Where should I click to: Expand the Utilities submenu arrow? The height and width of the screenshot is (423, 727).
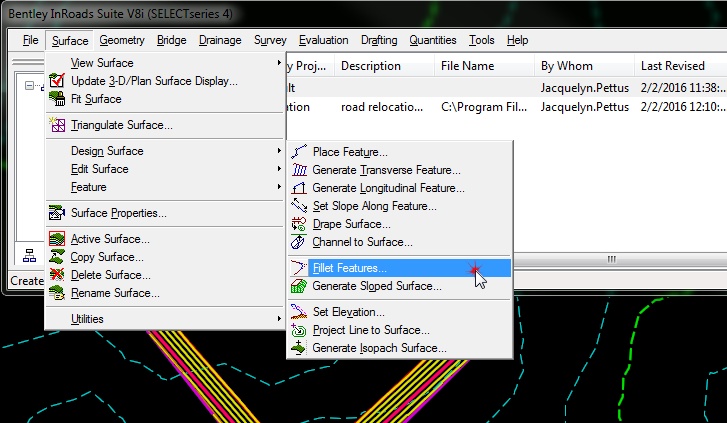tap(279, 318)
